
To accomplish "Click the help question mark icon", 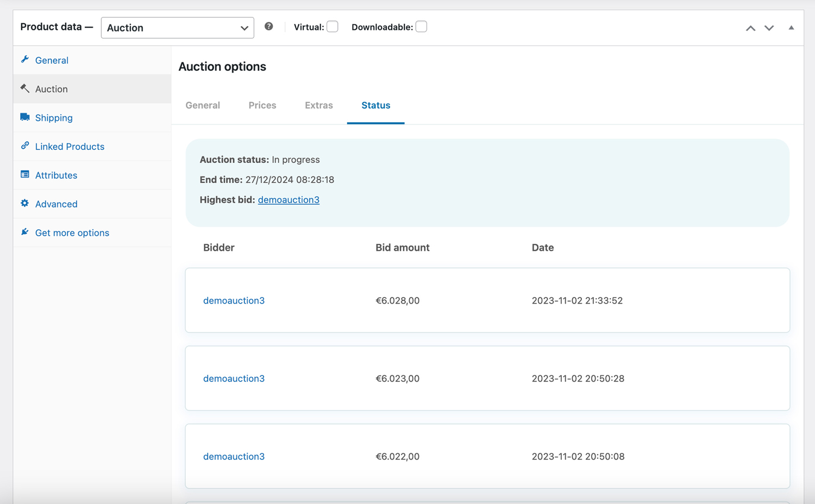I will tap(268, 27).
